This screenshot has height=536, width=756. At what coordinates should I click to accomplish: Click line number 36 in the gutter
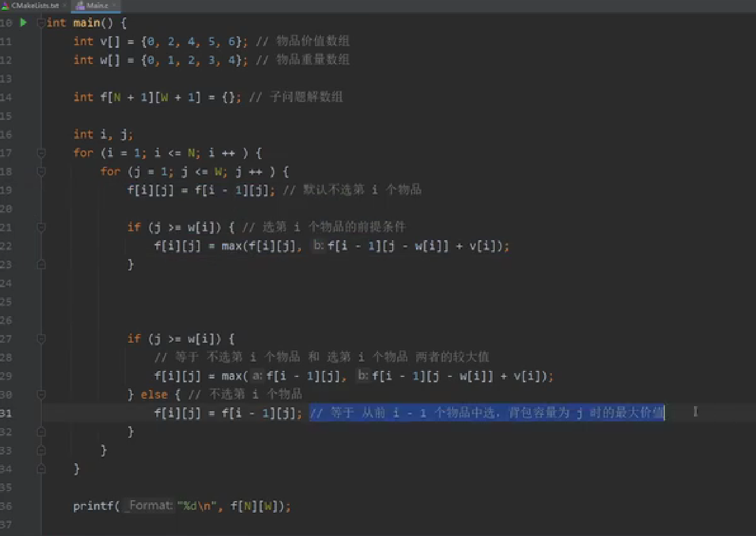point(6,506)
